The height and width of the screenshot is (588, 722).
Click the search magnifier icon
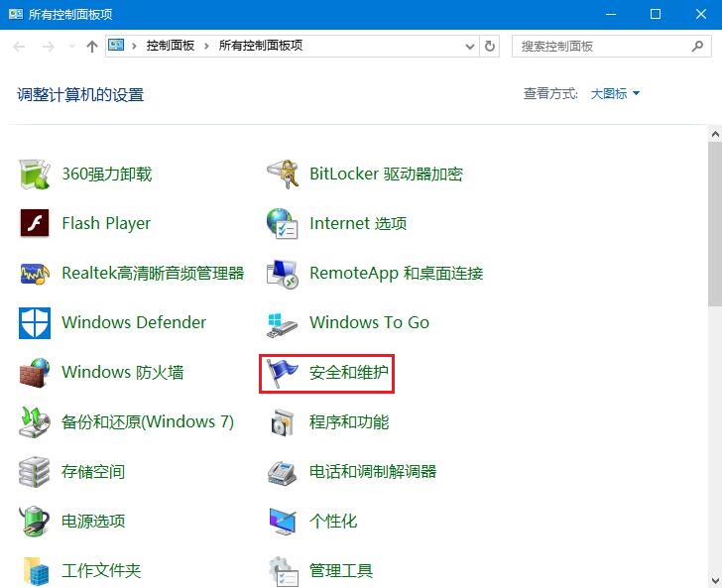pyautogui.click(x=697, y=46)
